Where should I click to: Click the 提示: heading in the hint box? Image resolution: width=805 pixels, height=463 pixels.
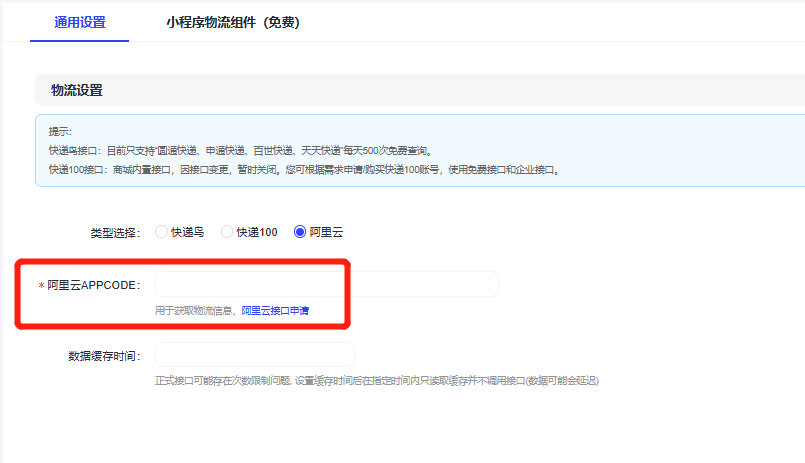(x=60, y=131)
